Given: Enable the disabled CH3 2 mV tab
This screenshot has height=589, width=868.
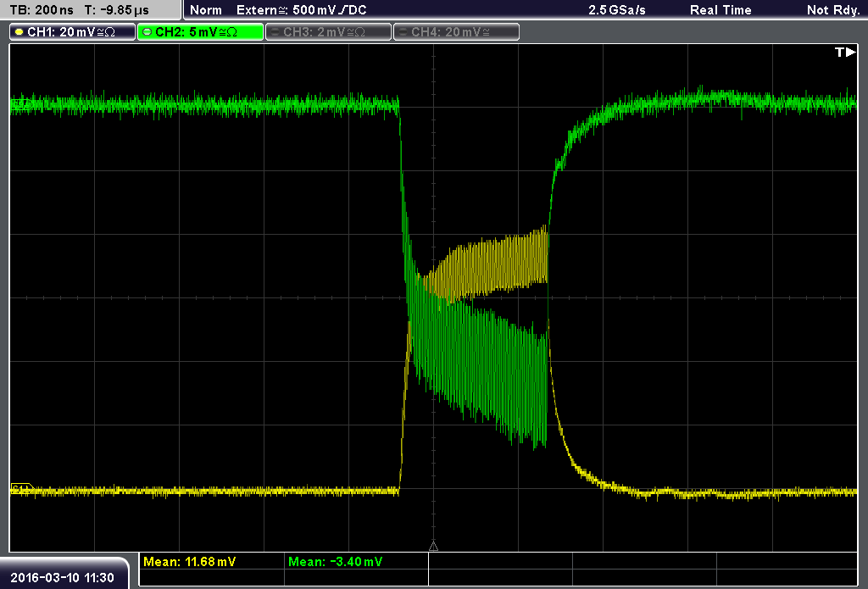Looking at the screenshot, I should 328,32.
